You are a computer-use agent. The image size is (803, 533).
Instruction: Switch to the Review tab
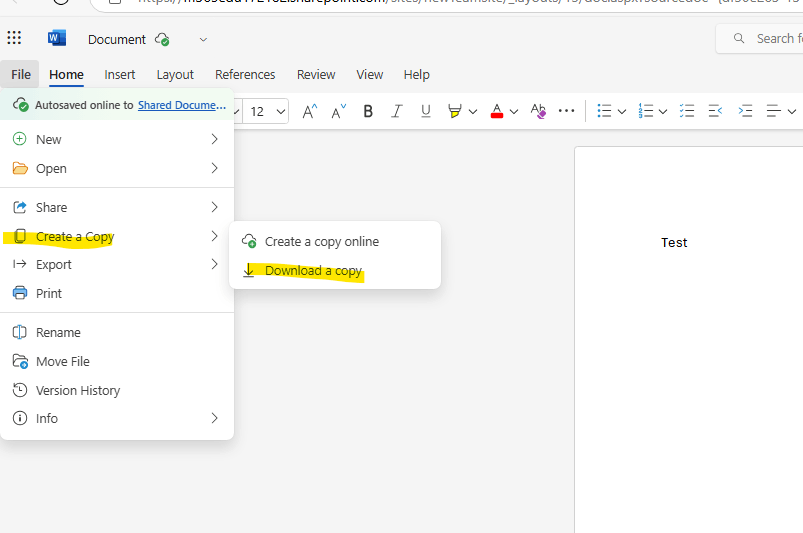tap(316, 75)
